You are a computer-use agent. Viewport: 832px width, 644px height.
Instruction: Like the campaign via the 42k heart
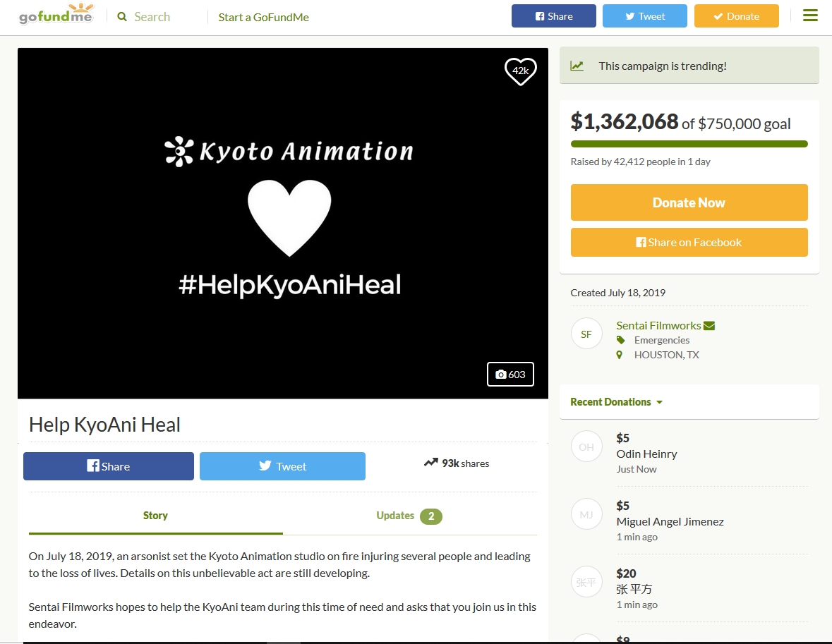(521, 71)
